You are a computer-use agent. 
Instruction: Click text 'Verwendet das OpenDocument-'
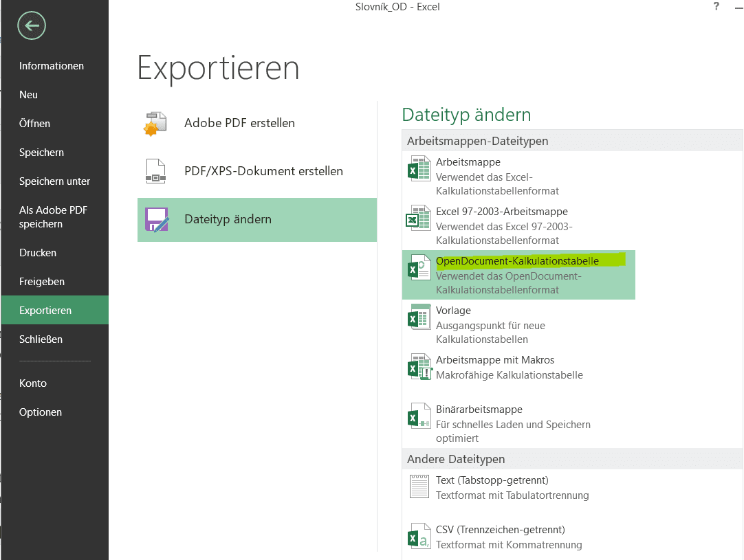coord(508,276)
